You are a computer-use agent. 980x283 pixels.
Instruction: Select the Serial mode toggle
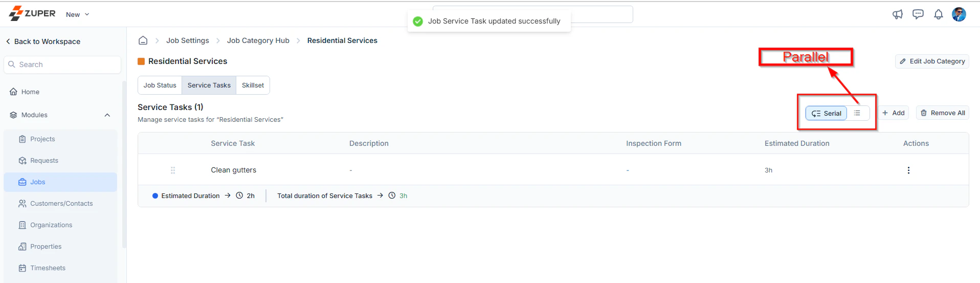coord(826,113)
